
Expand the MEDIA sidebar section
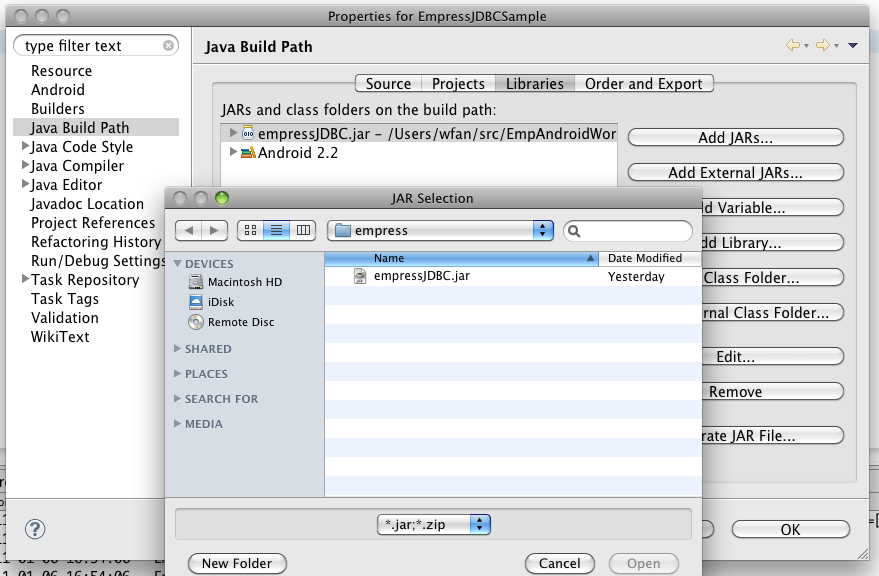178,424
